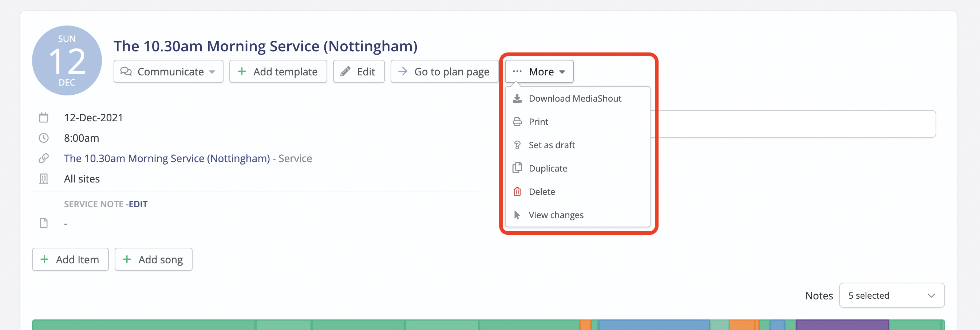980x330 pixels.
Task: Select Delete from the More menu
Action: click(x=541, y=192)
